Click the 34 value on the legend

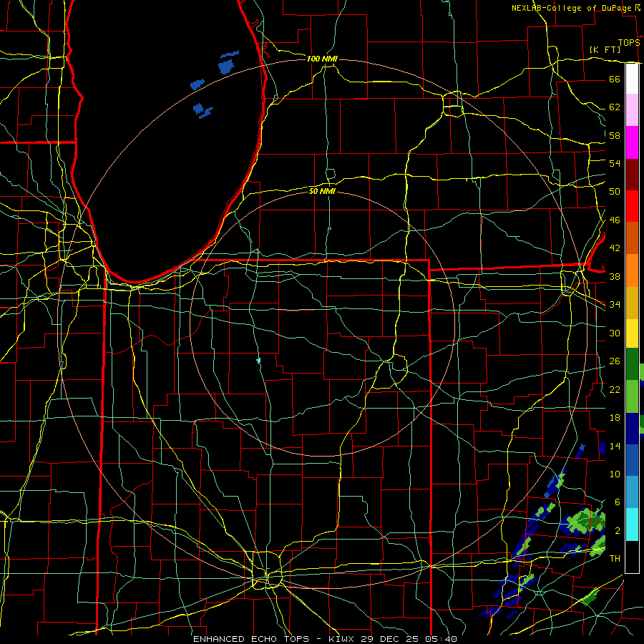point(615,305)
